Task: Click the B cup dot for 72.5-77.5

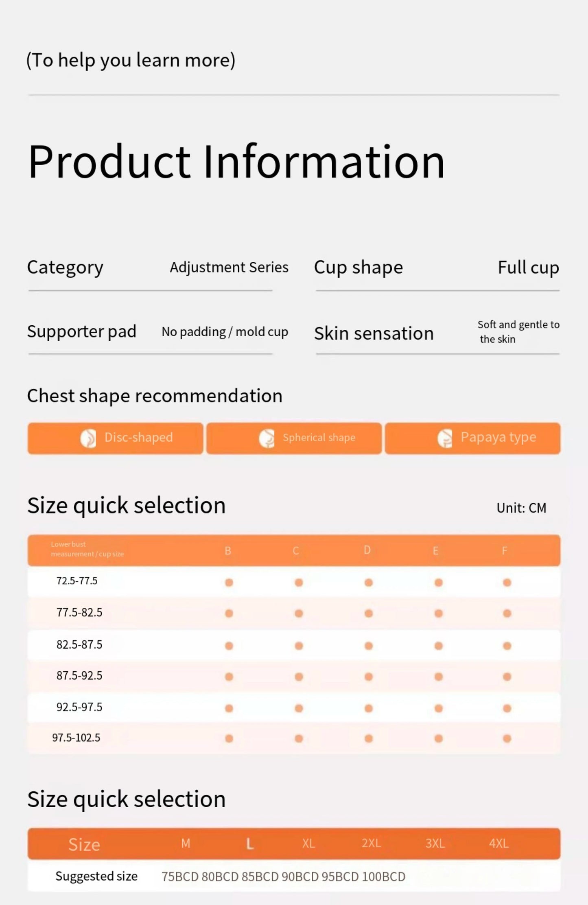Action: click(x=229, y=583)
